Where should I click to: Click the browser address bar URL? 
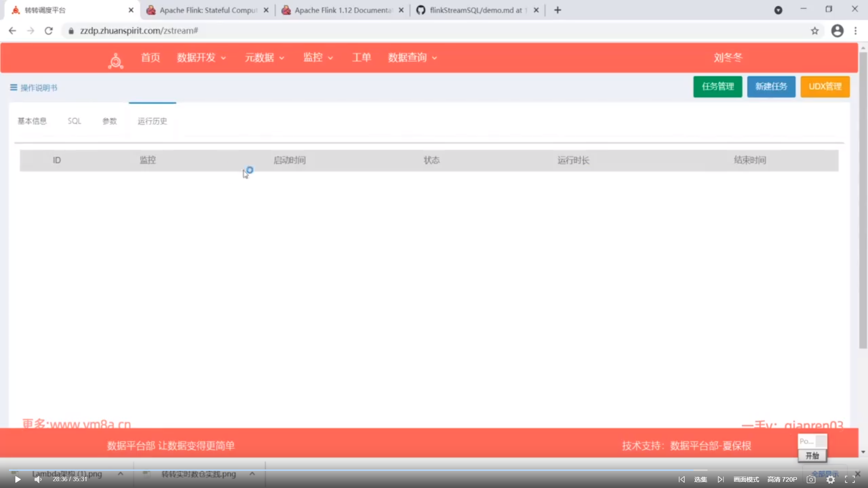click(x=139, y=31)
